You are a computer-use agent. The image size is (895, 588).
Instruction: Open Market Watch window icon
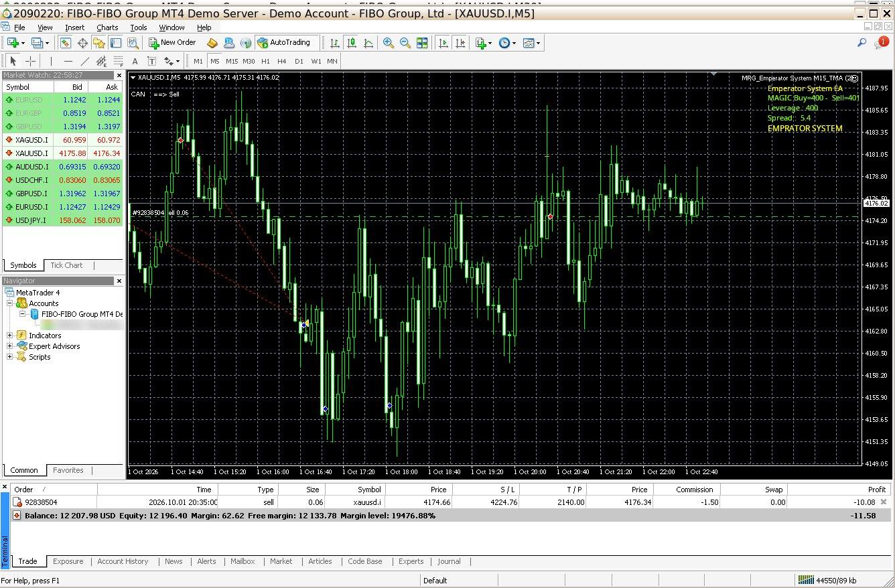tap(66, 43)
